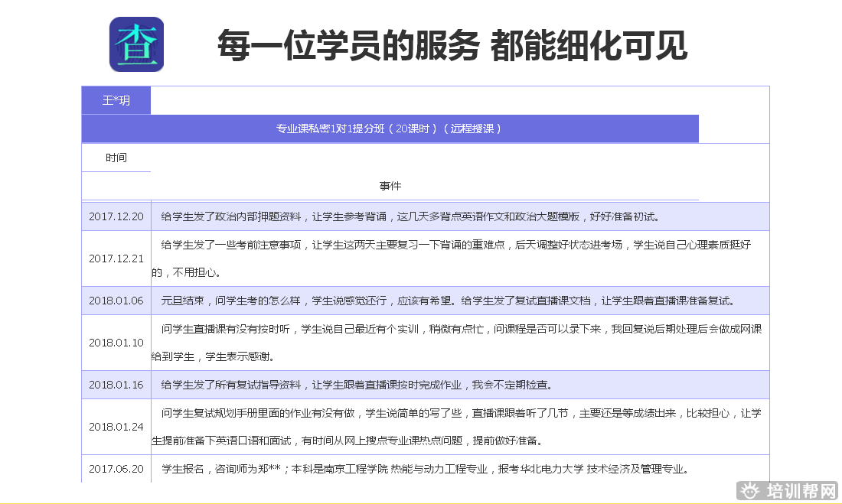
Task: Select the 2018.01.24 date cell
Action: 116,427
